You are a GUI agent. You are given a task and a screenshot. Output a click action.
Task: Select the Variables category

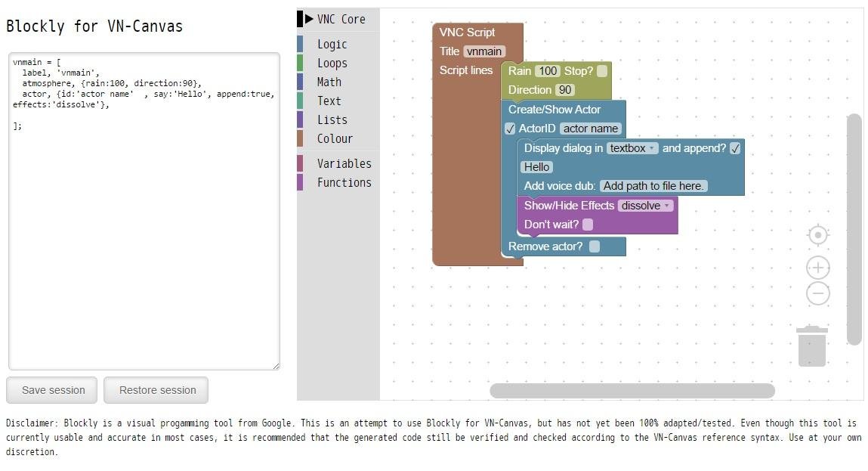(x=344, y=163)
